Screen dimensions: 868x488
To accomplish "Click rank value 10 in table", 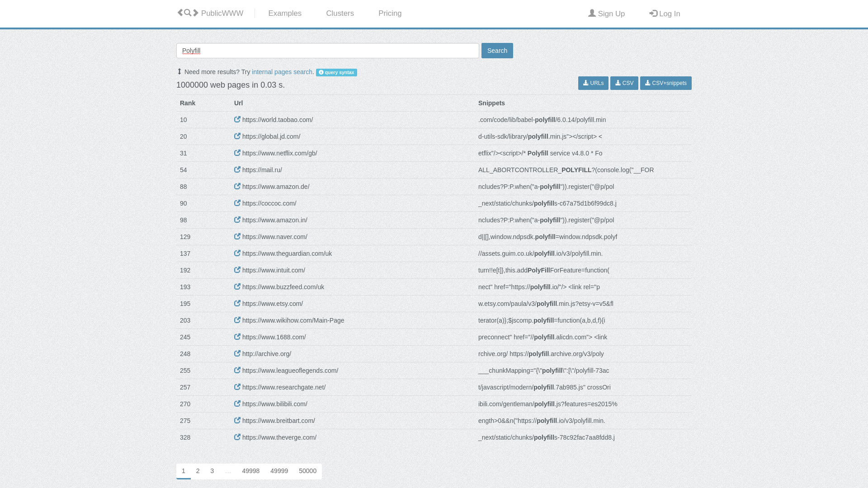I will tap(184, 120).
